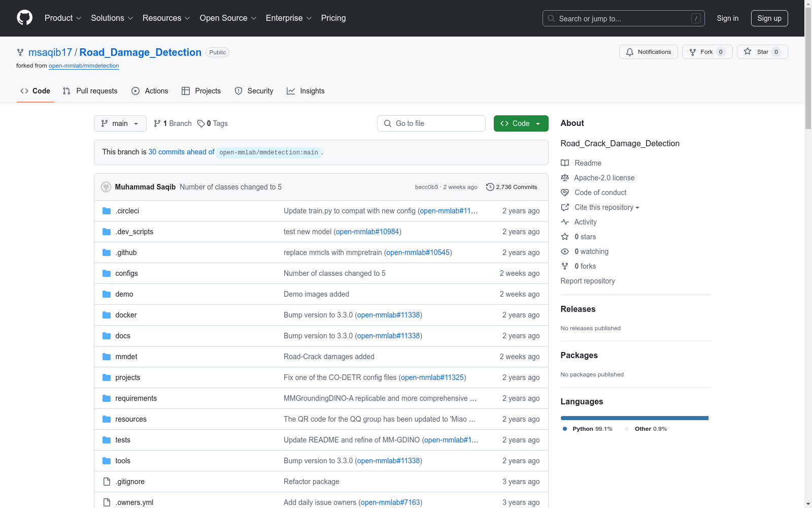Click the configs folder icon
Viewport: 812px width, 508px height.
[107, 273]
